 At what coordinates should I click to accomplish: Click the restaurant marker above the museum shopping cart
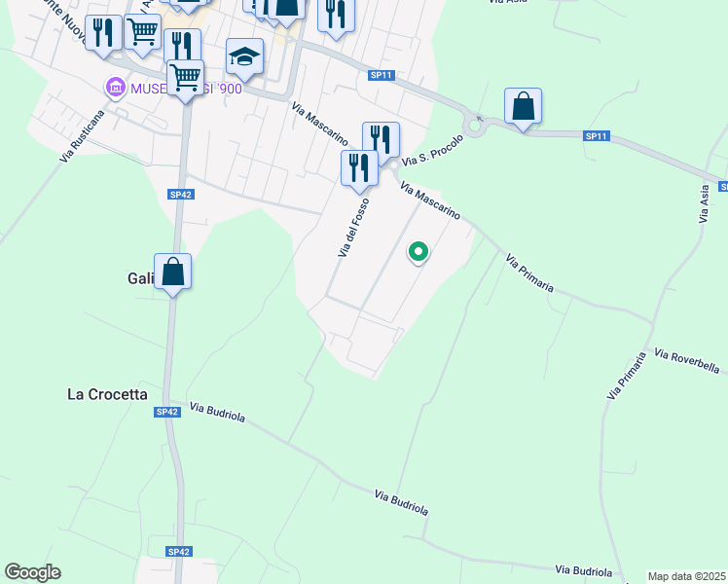click(182, 45)
